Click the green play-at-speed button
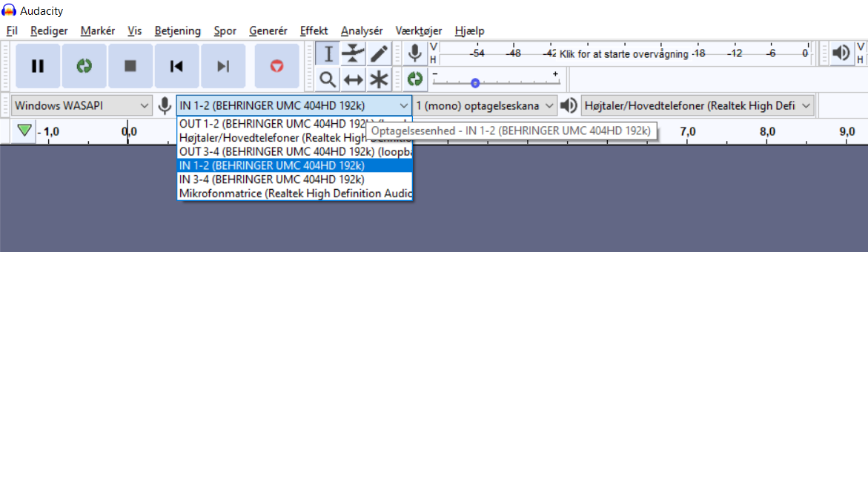The width and height of the screenshot is (868, 482). click(414, 79)
